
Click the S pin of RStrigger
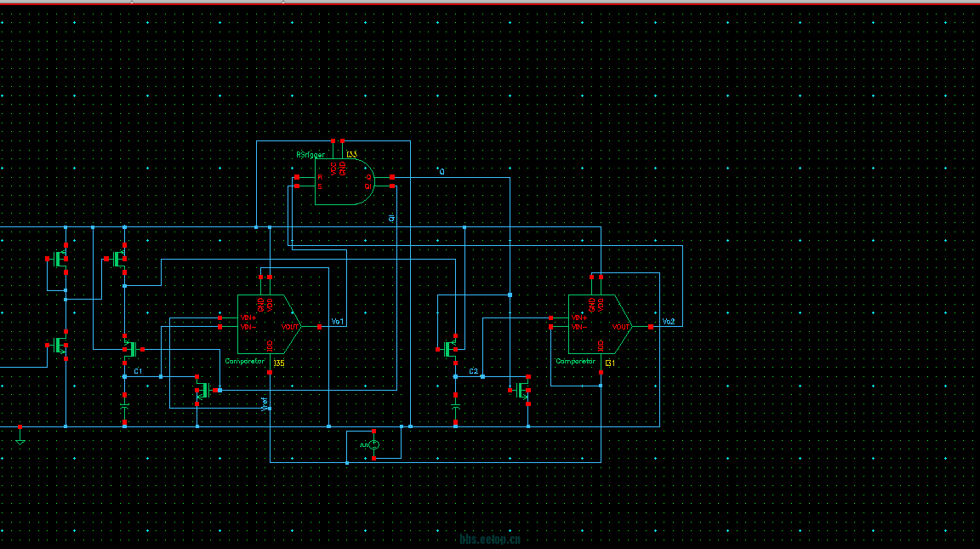[x=298, y=186]
